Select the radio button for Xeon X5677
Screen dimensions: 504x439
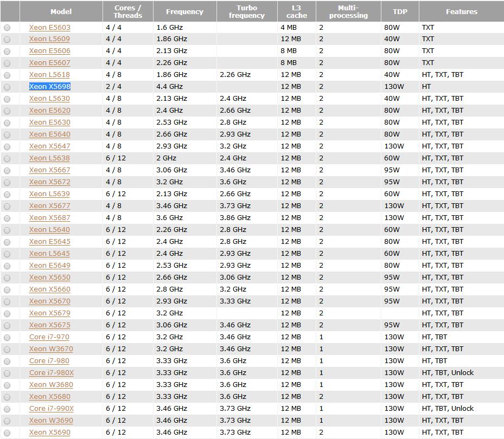7,206
